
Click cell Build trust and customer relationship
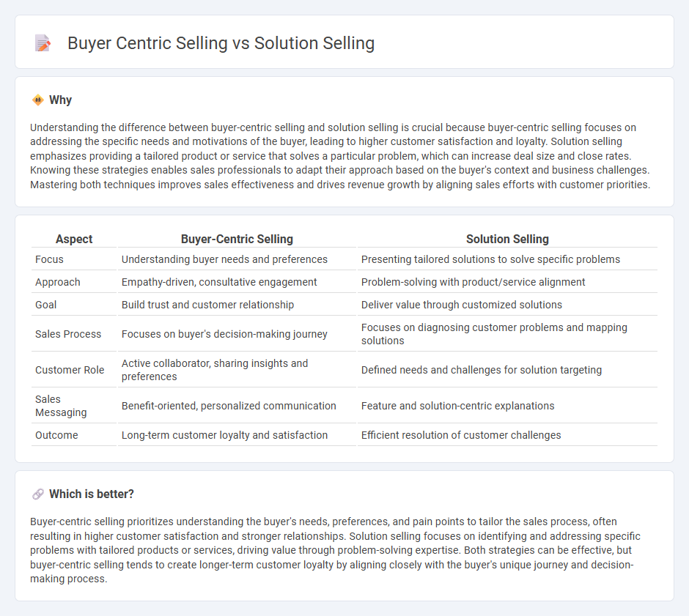pyautogui.click(x=237, y=305)
